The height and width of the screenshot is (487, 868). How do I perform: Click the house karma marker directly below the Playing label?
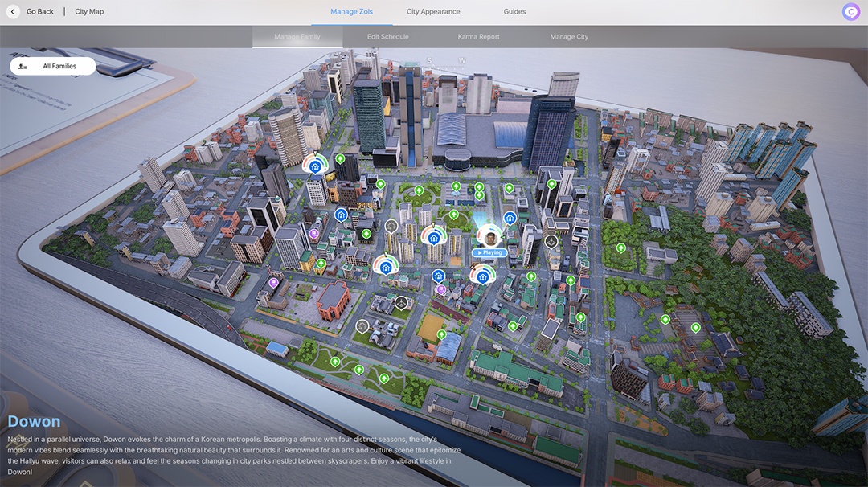[482, 276]
